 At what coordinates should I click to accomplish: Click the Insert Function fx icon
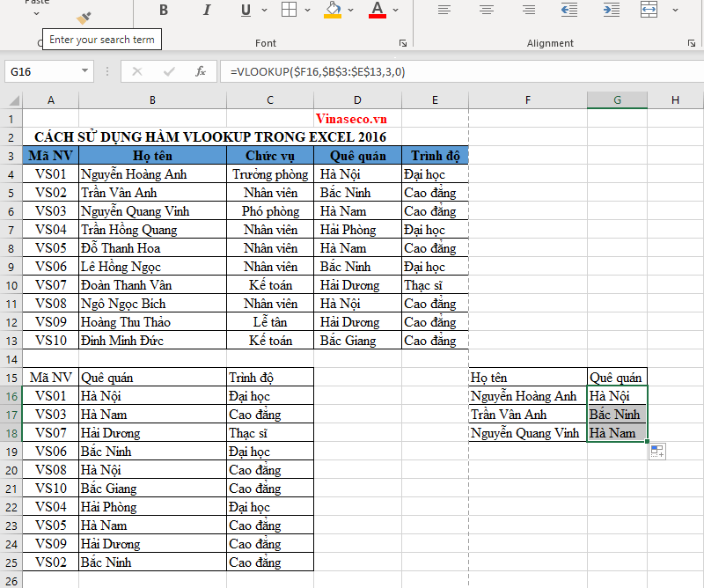201,71
